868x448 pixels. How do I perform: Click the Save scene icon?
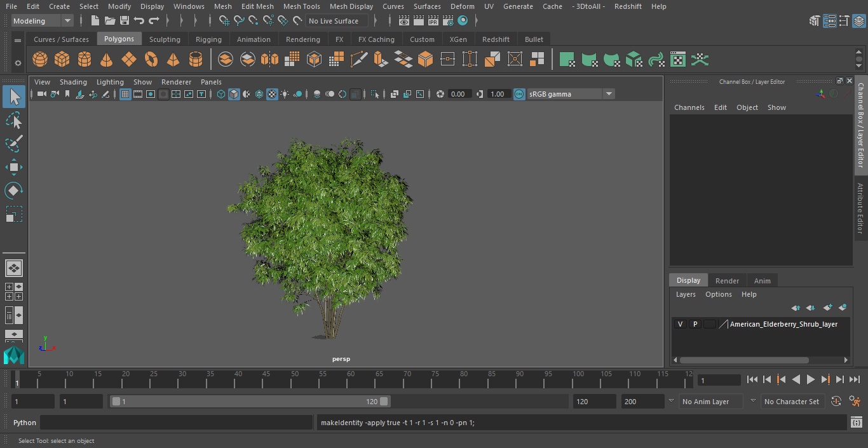tap(125, 21)
